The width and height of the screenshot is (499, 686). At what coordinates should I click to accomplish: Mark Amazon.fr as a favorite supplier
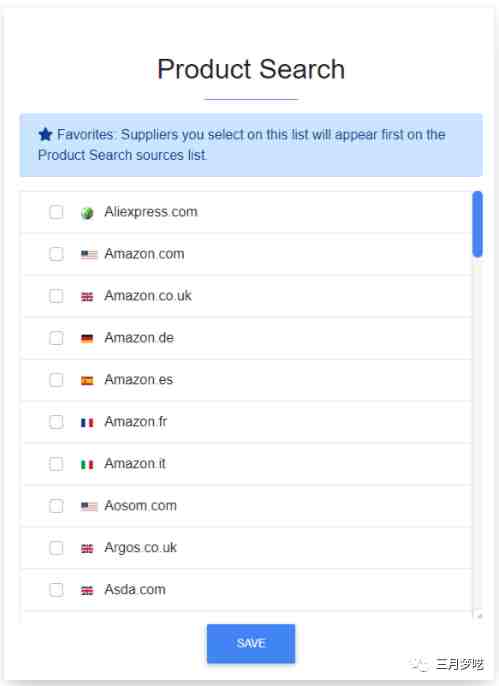point(56,422)
